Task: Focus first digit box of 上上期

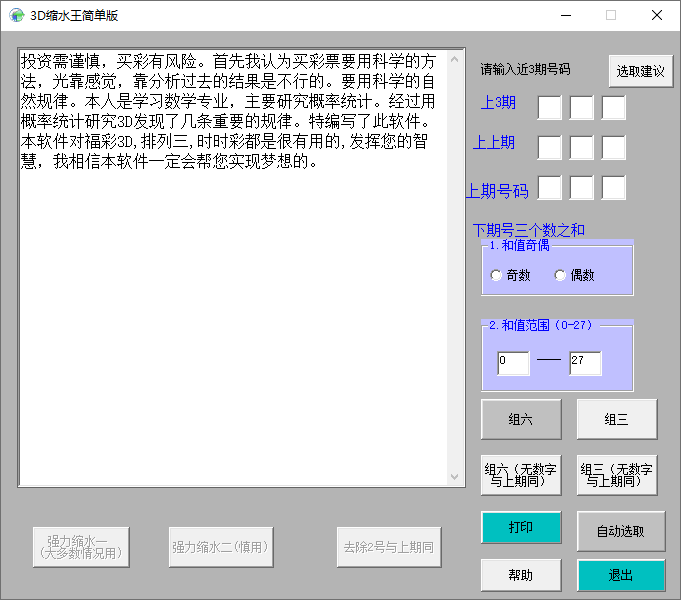Action: 549,147
